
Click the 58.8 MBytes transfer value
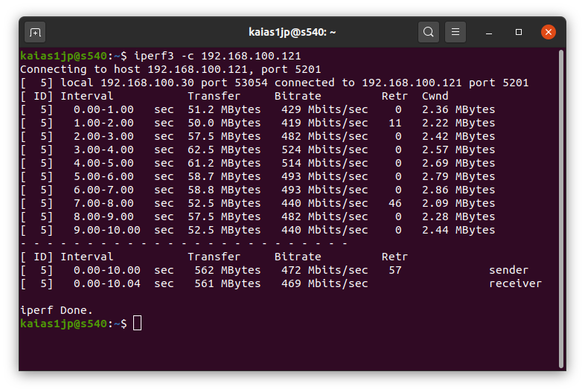pyautogui.click(x=224, y=190)
